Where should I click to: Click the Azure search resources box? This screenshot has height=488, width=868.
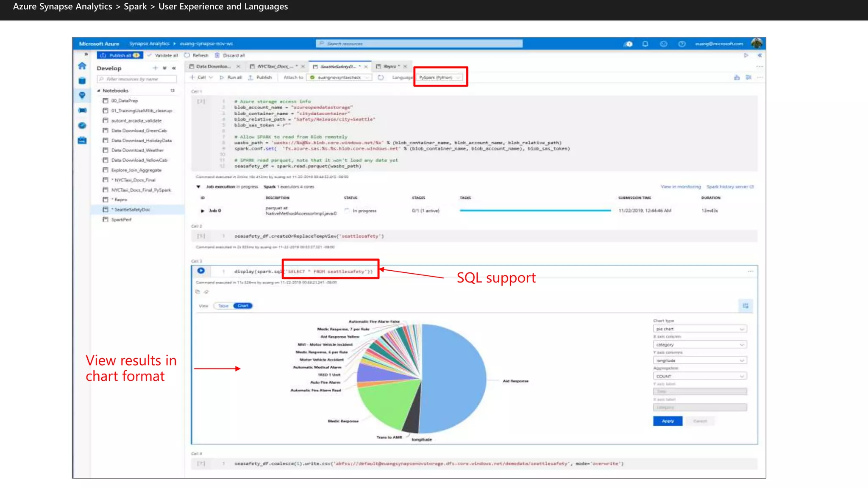419,44
